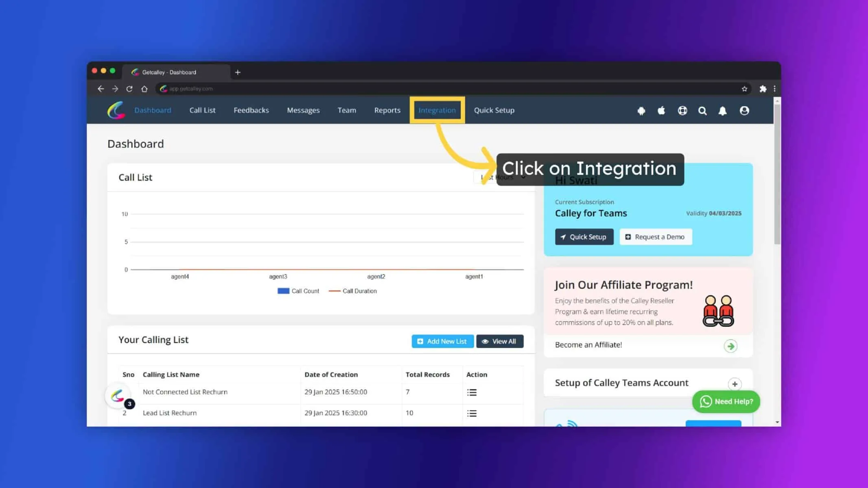Open the Call List menu item

202,110
